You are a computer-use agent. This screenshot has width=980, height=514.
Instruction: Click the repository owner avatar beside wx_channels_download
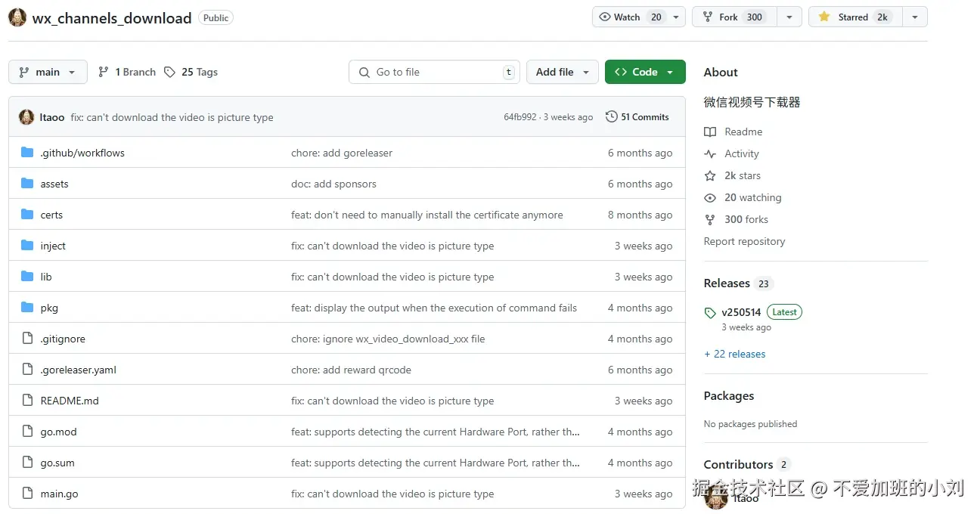pyautogui.click(x=17, y=17)
